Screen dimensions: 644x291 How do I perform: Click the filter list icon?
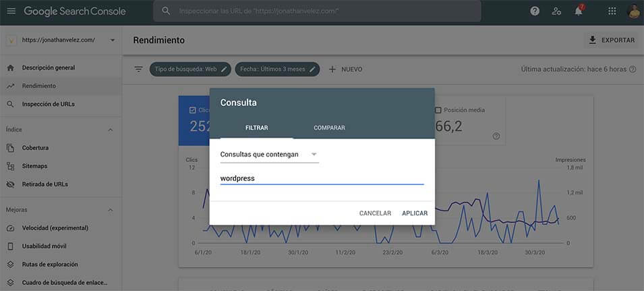point(139,70)
